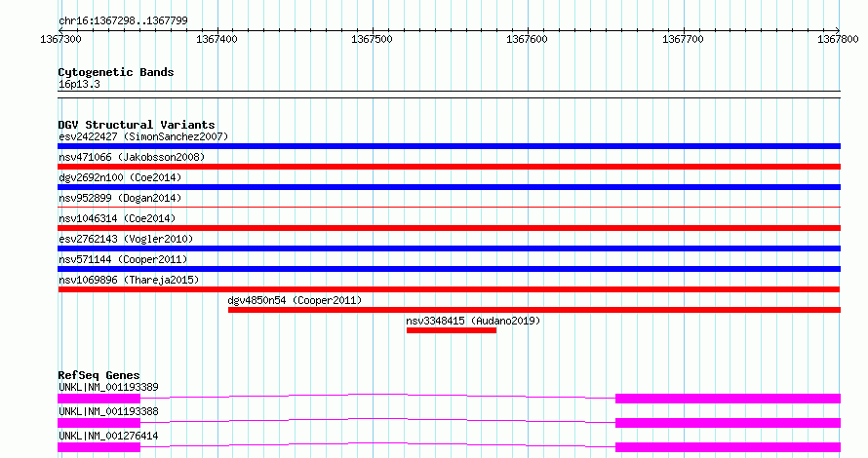Click the esv2422427 (SimonSanchez2007) variant label
The image size is (868, 458).
click(x=143, y=136)
